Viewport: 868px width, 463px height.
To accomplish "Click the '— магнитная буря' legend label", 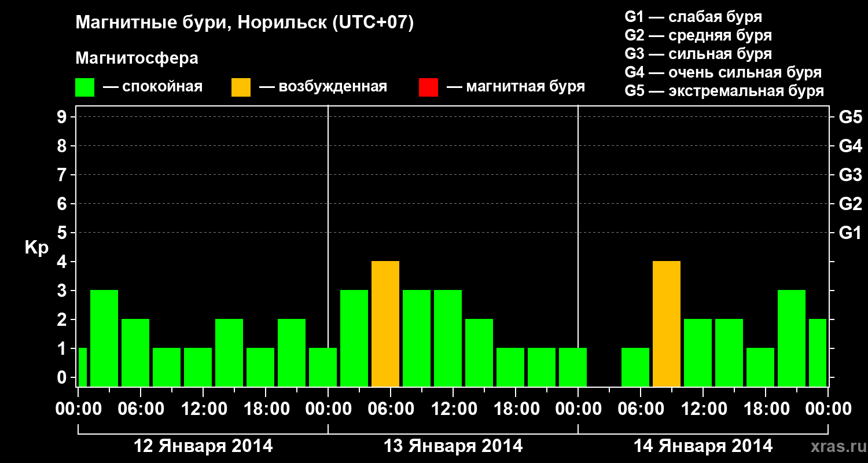I will pos(516,87).
